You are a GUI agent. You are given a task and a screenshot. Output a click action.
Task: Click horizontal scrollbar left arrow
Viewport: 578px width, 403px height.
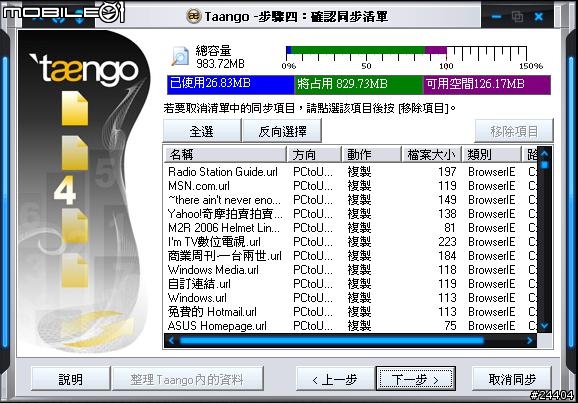(x=171, y=340)
